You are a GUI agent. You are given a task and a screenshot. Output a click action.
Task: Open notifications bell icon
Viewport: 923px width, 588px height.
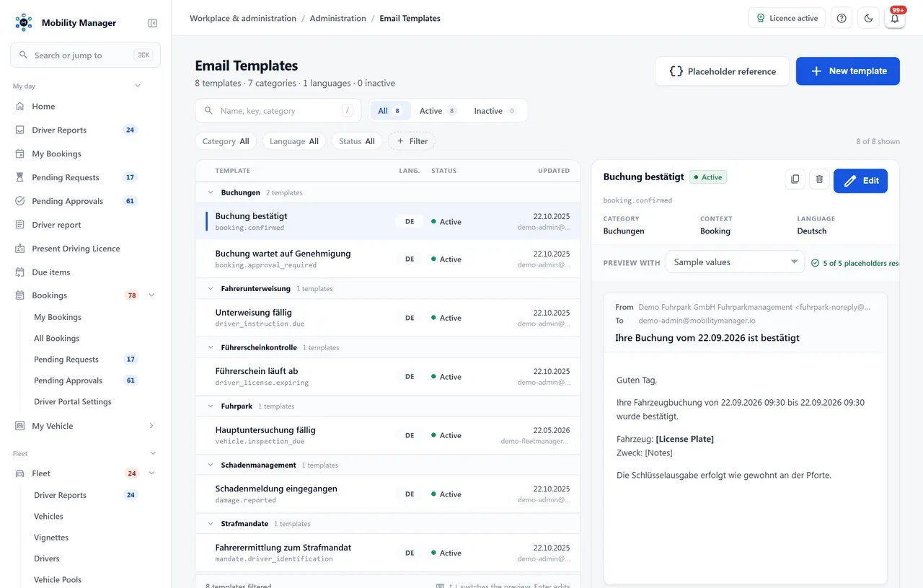pyautogui.click(x=895, y=18)
